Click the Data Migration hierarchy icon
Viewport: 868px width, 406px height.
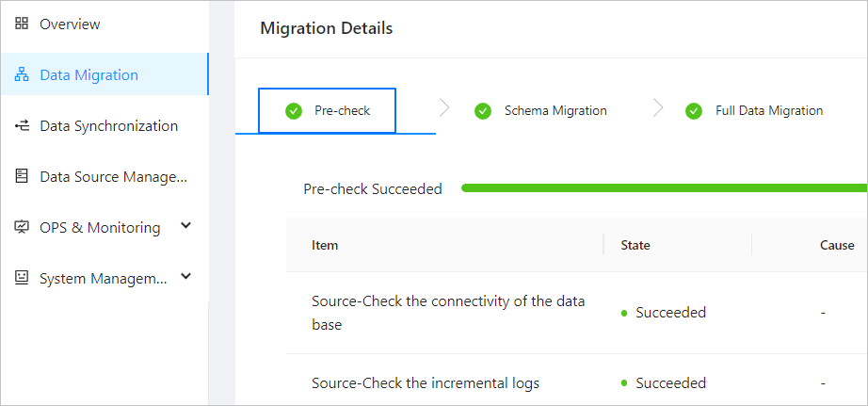23,75
